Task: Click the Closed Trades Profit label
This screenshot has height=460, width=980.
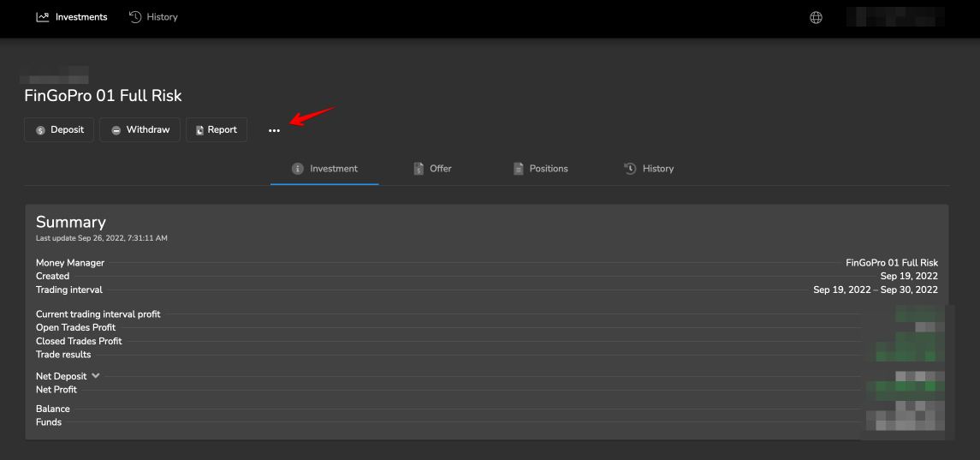Action: click(x=79, y=341)
